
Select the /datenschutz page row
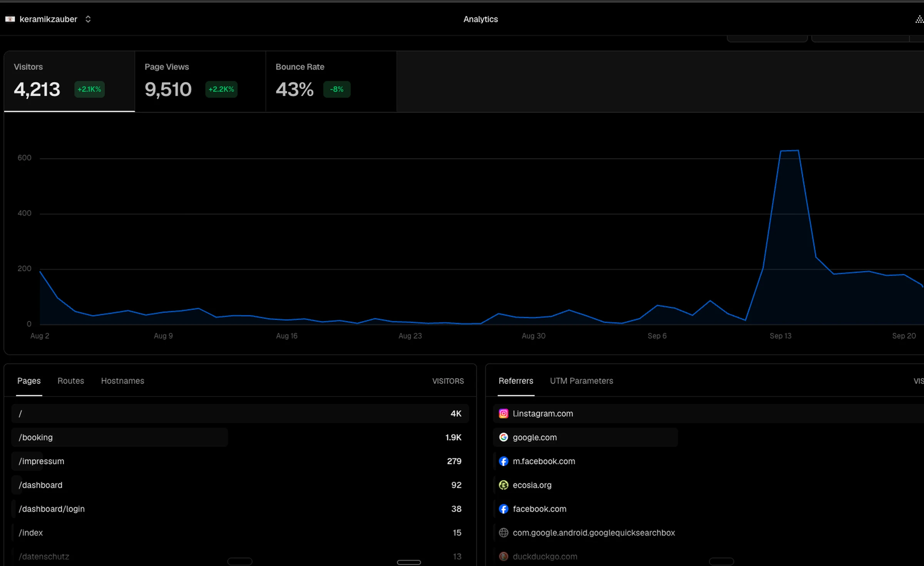(x=240, y=556)
